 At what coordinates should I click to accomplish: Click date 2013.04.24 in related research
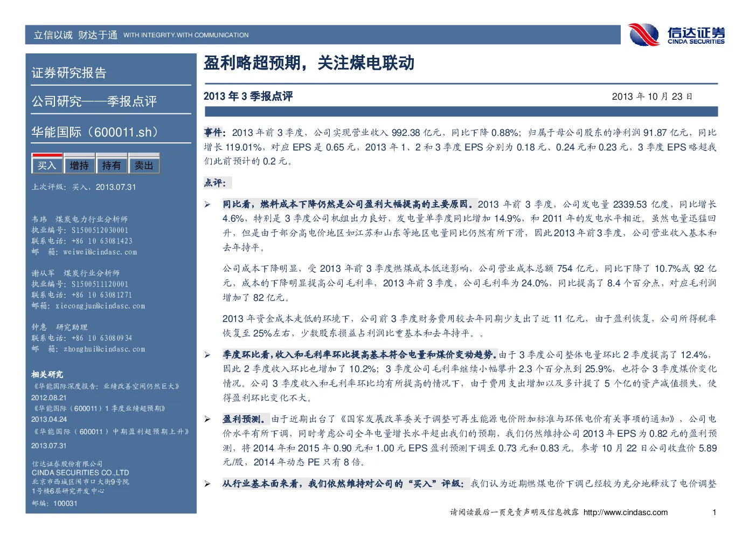(x=49, y=420)
